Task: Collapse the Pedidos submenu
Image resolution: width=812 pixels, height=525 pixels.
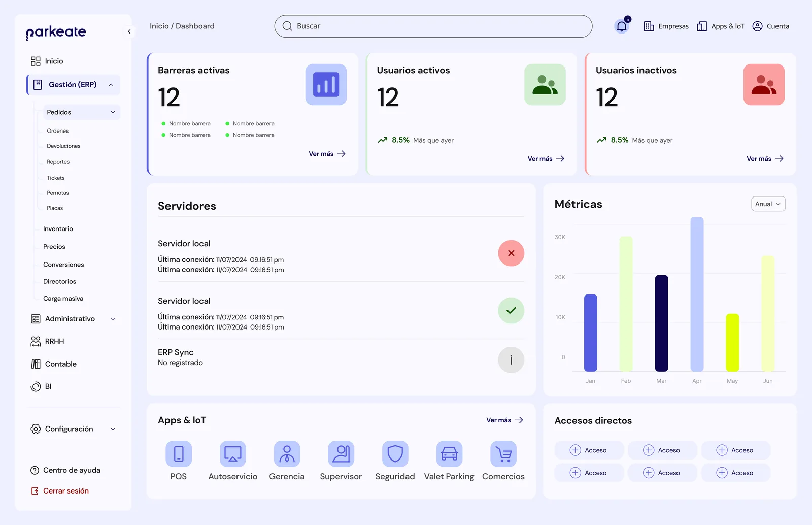Action: click(113, 112)
